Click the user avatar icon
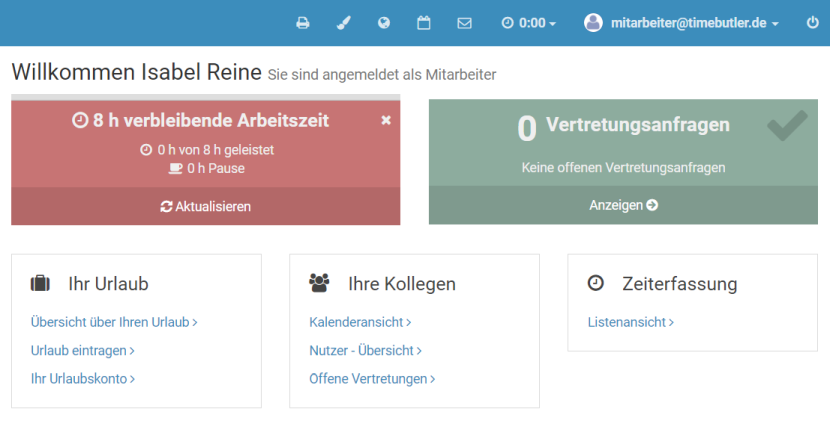830x427 pixels. tap(594, 23)
